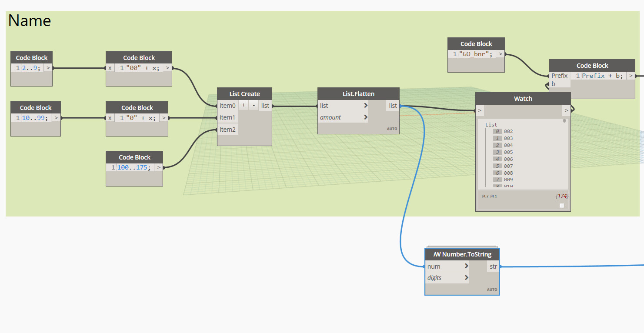Screen dimensions: 644x333
Task: Select the List Create node title bar
Action: coord(245,94)
